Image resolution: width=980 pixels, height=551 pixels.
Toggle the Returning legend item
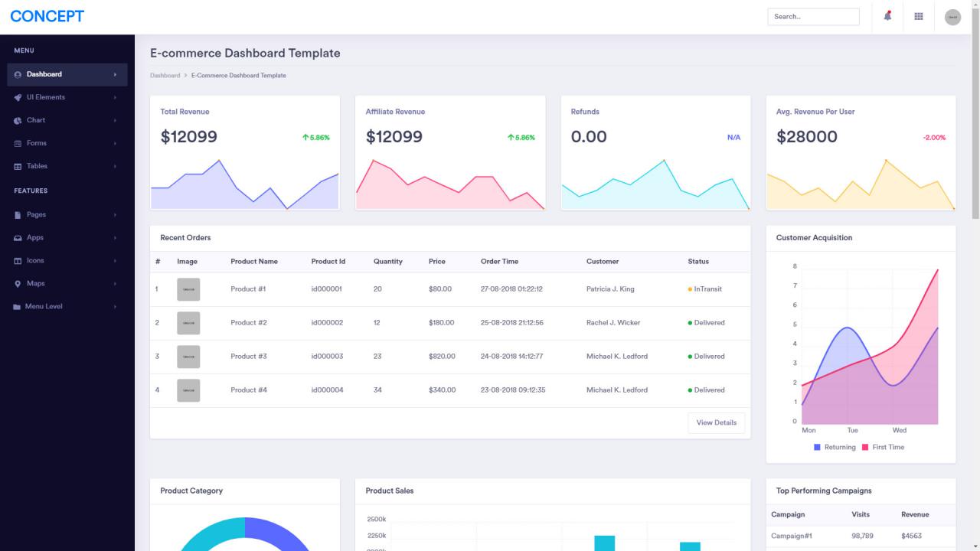click(x=835, y=447)
